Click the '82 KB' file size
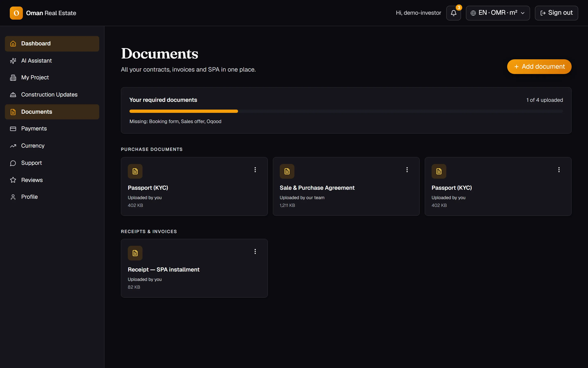Viewport: 588px width, 368px height. click(x=134, y=287)
